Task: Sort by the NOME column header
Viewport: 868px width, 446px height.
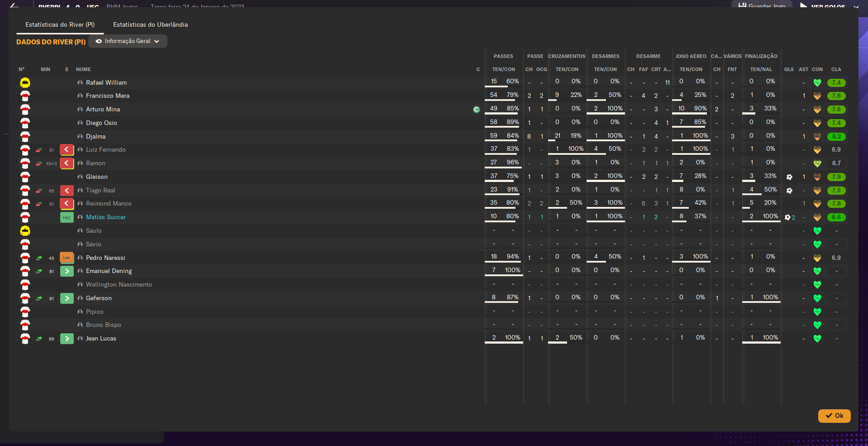Action: pos(83,69)
